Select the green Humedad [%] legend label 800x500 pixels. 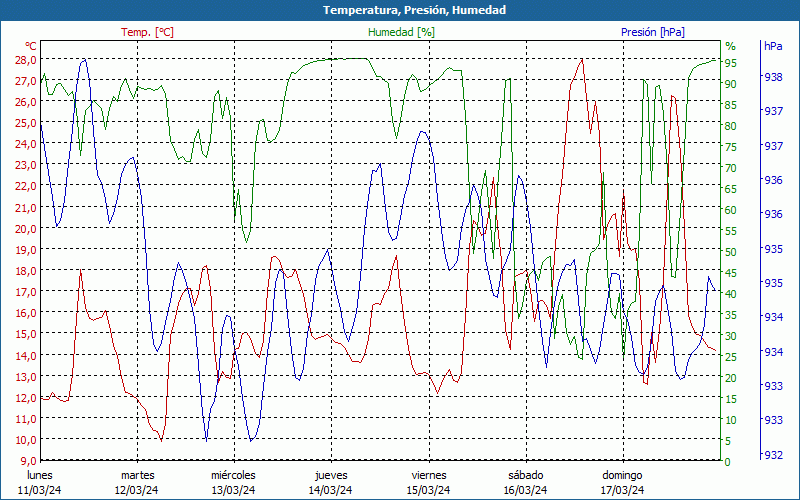402,32
